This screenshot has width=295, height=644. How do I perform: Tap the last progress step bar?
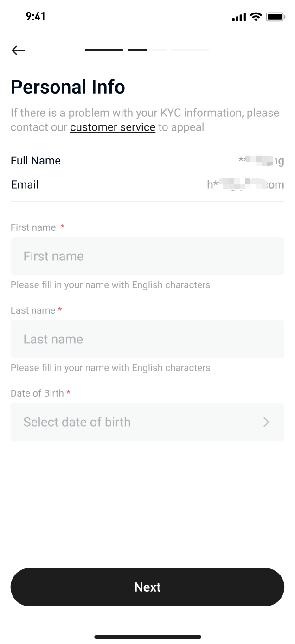click(x=190, y=50)
